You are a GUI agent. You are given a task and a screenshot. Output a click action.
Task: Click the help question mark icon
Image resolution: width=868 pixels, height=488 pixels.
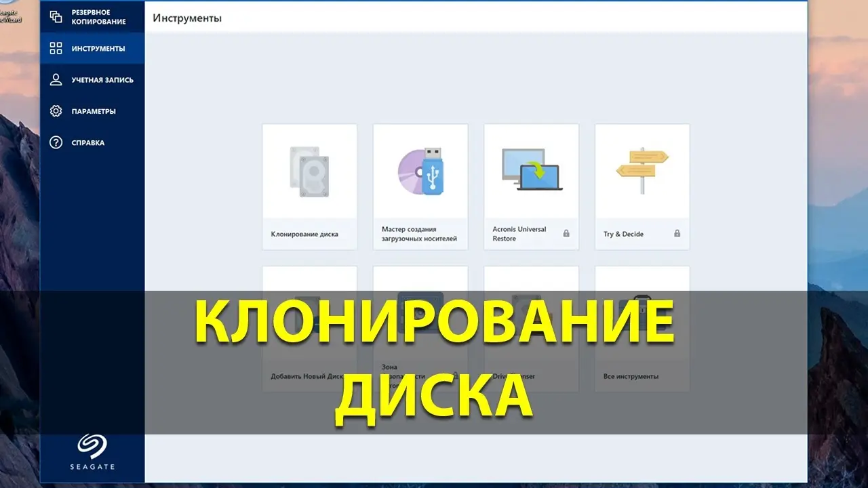point(56,143)
